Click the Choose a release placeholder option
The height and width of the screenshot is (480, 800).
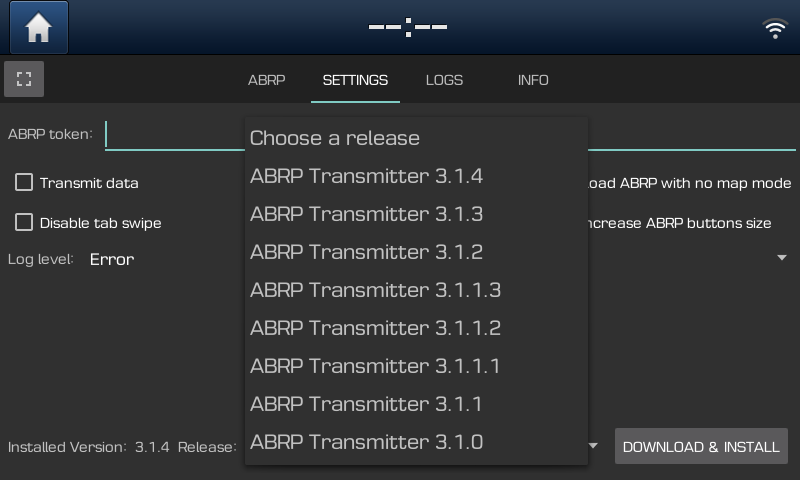pos(416,138)
